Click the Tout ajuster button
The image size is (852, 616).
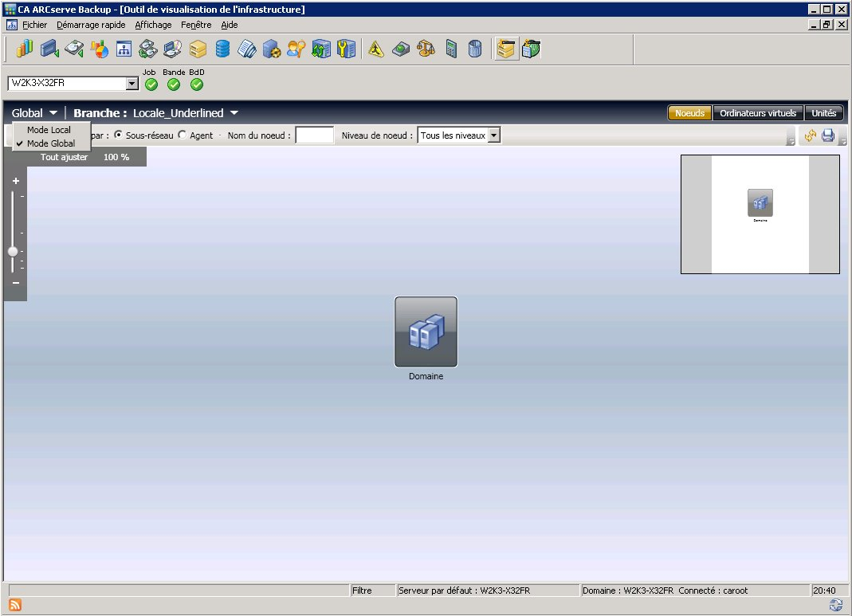click(64, 157)
